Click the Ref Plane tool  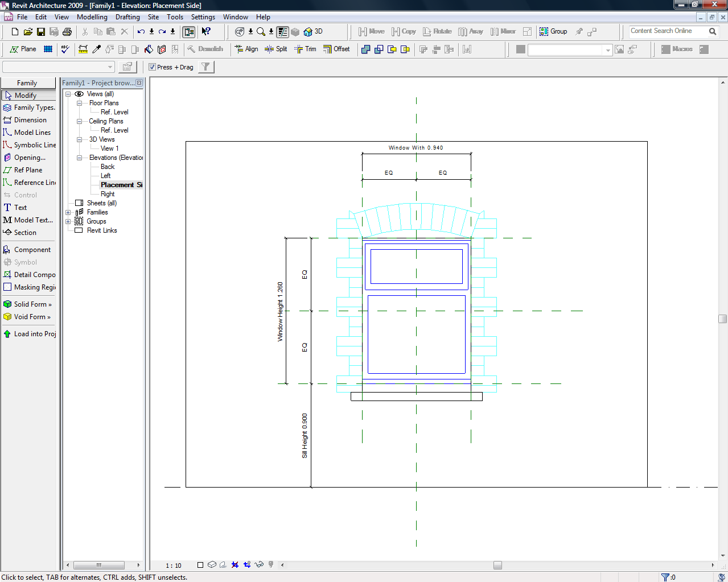[x=28, y=170]
